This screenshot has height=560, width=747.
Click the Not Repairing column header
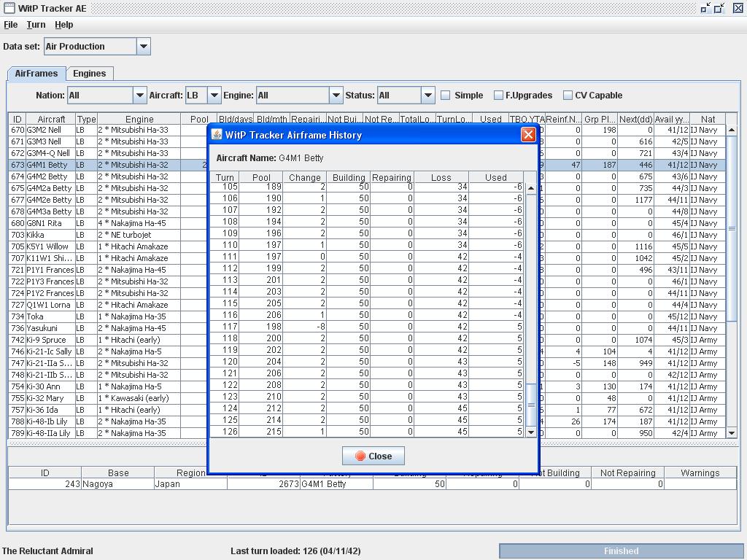[627, 472]
